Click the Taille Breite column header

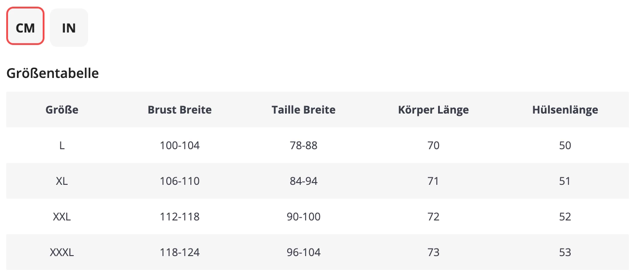pos(303,110)
